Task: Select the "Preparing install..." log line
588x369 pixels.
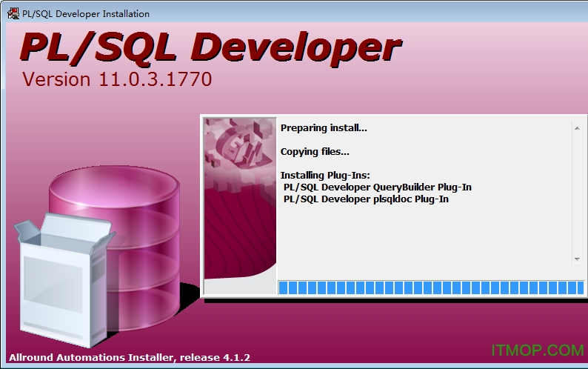Action: pyautogui.click(x=324, y=128)
